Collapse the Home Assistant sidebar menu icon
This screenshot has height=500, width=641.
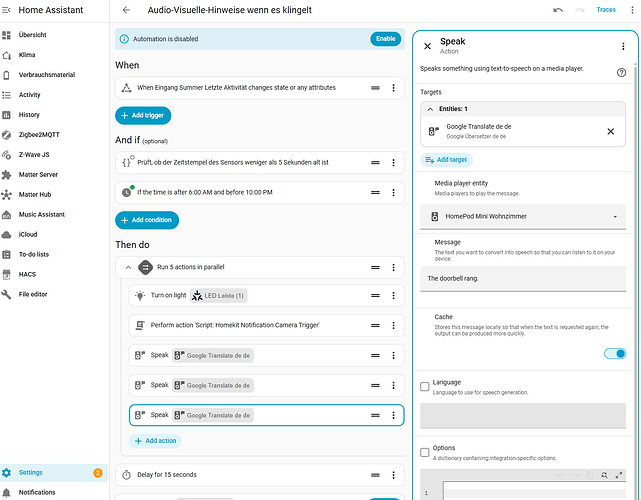coord(6,10)
